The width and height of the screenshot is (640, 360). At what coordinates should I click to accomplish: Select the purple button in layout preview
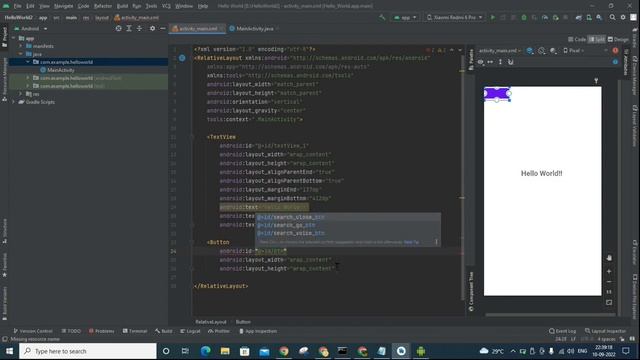click(497, 93)
